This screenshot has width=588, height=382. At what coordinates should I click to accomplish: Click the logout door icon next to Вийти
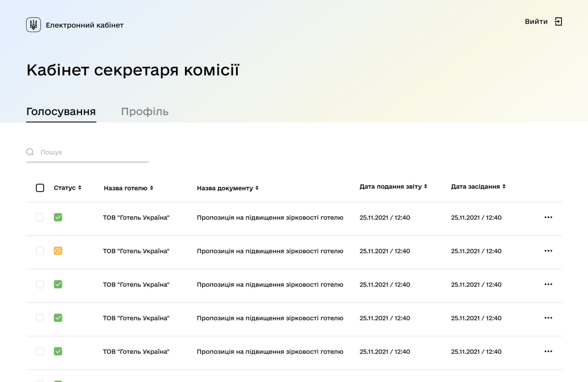(x=559, y=21)
